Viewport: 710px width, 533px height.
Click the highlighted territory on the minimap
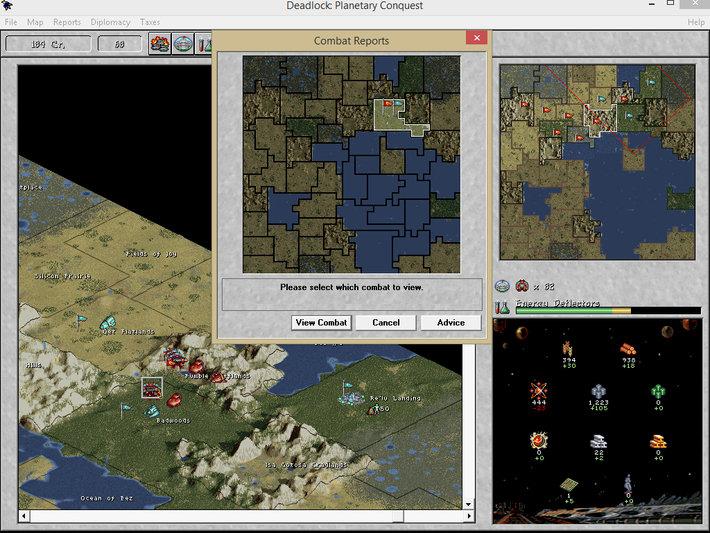coord(600,120)
